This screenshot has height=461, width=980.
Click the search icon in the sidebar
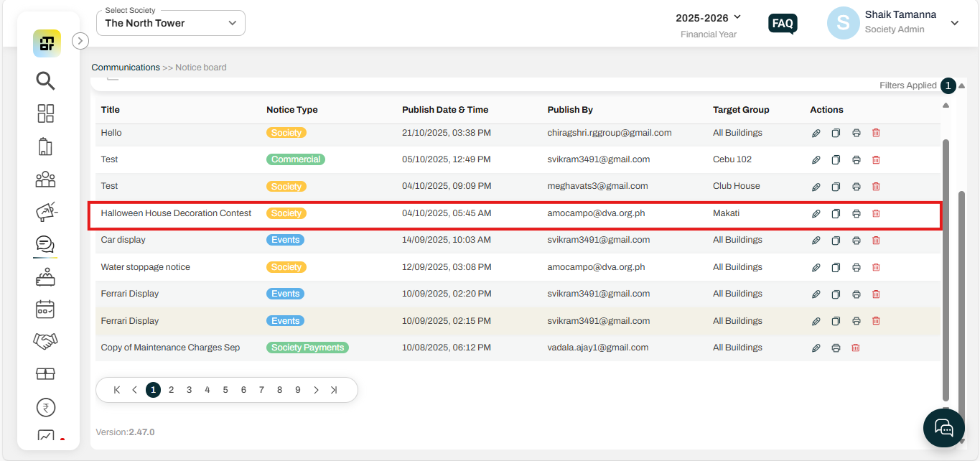(x=45, y=81)
